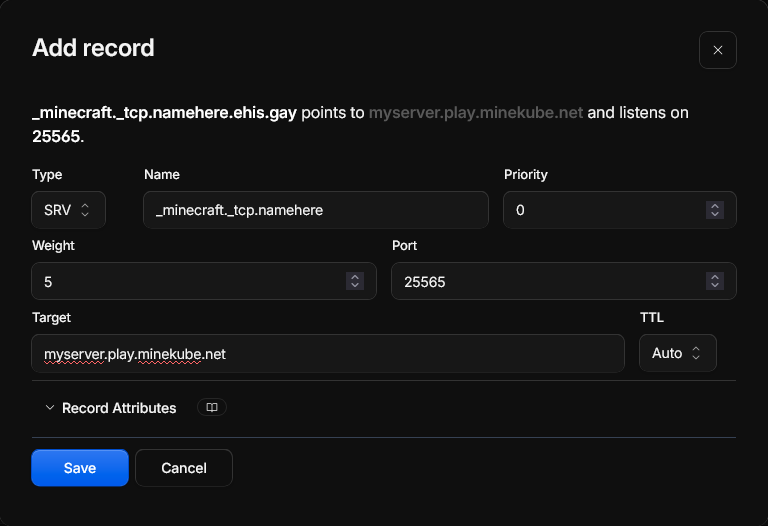The height and width of the screenshot is (526, 768).
Task: Lower the Port value with down arrow
Action: click(715, 286)
